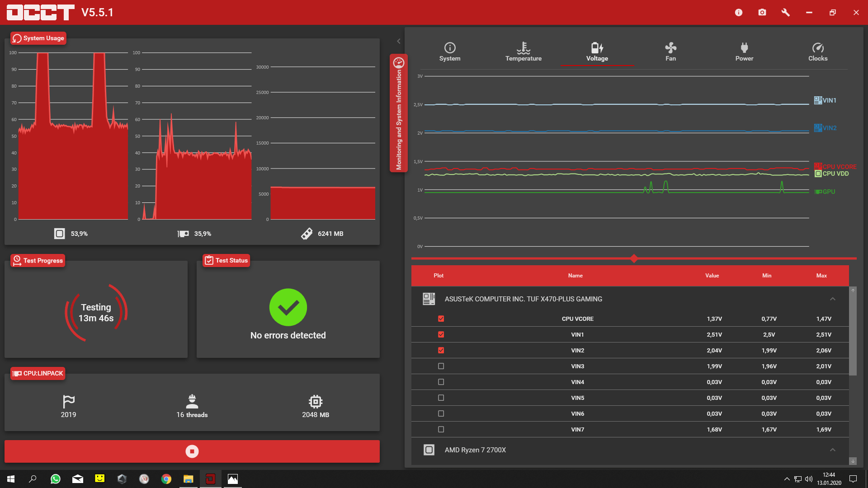
Task: Take a screenshot with the camera icon
Action: click(762, 12)
